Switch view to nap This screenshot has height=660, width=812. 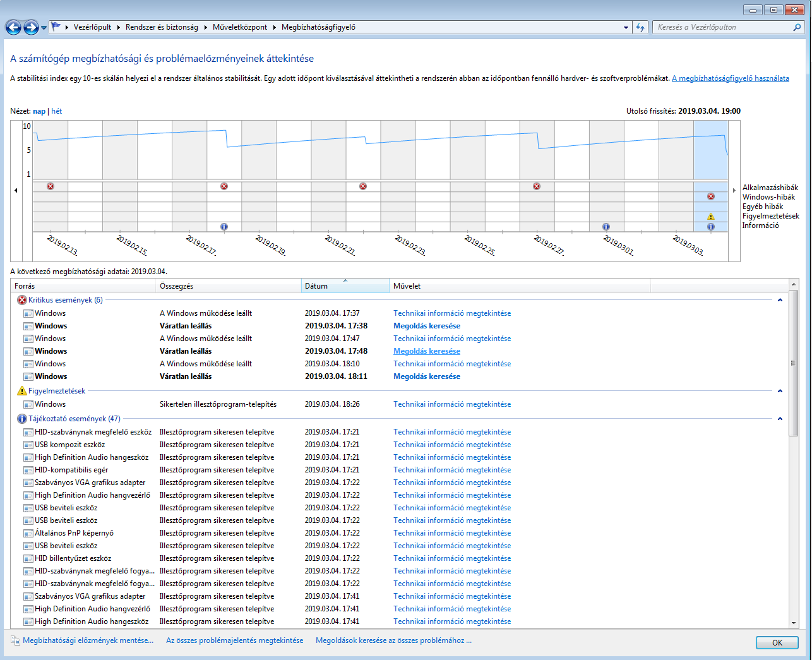click(x=39, y=111)
